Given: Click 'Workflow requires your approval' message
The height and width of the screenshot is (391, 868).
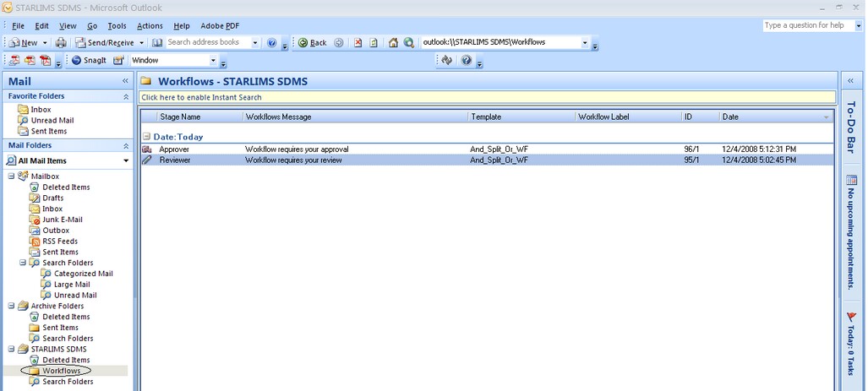Looking at the screenshot, I should (x=297, y=149).
